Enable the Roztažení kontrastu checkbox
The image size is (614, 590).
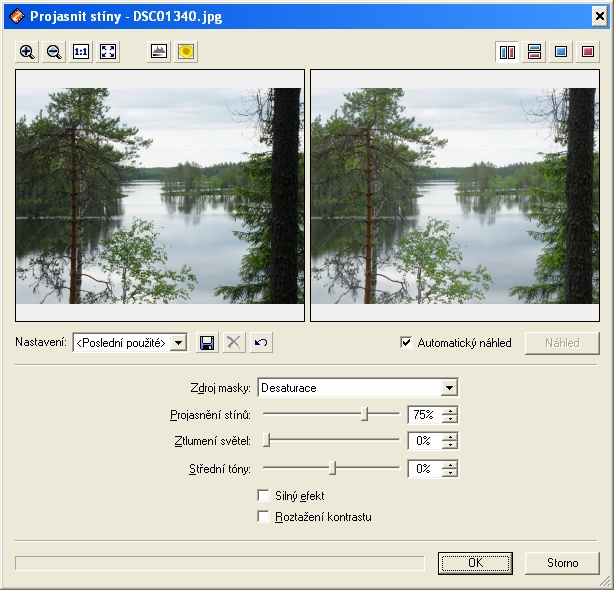264,517
